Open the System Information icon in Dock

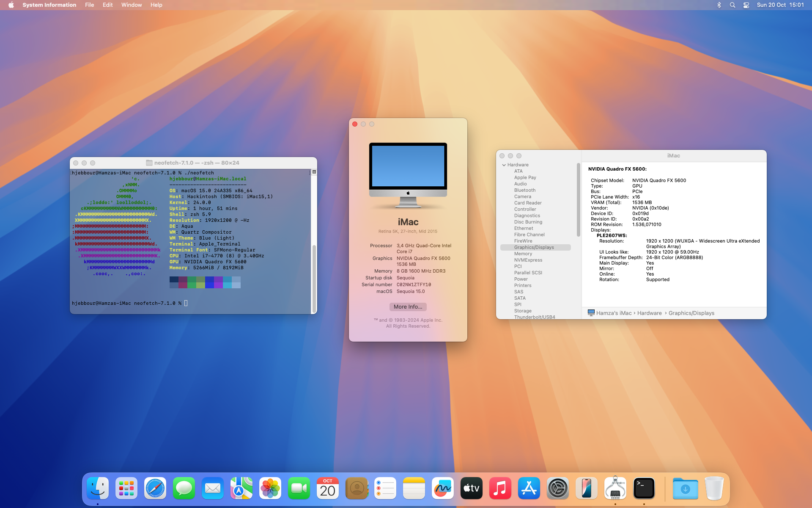(615, 488)
